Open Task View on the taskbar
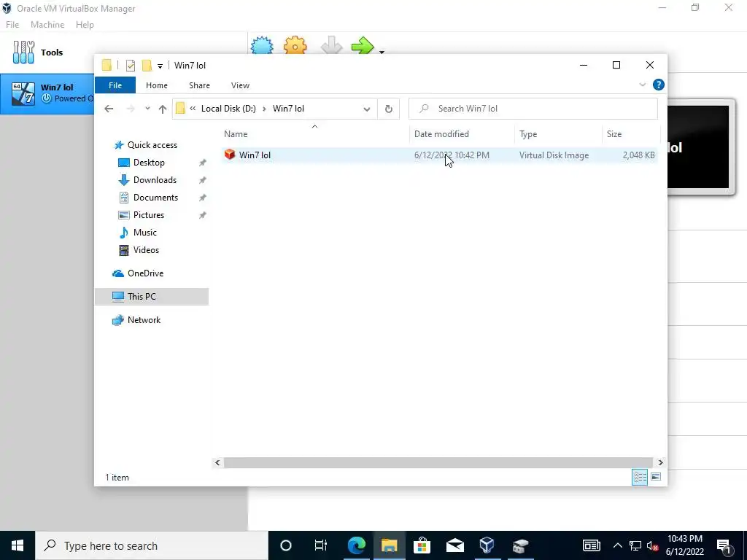 (x=321, y=545)
